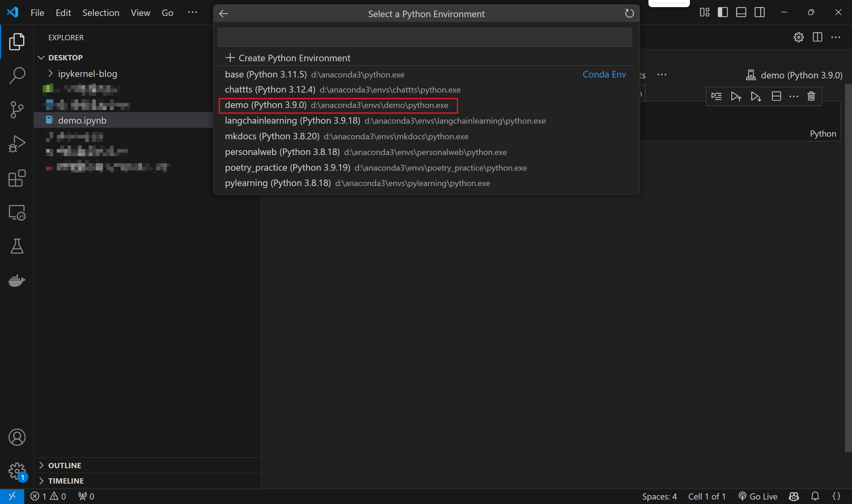Viewport: 852px width, 504px height.
Task: Select Create Python Environment option
Action: tap(427, 58)
